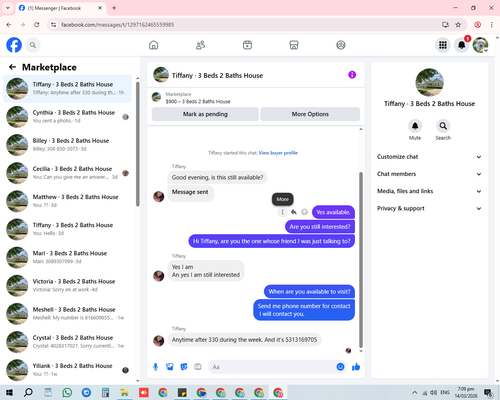The height and width of the screenshot is (400, 500).
Task: Open Windows taskbar search
Action: 28,392
